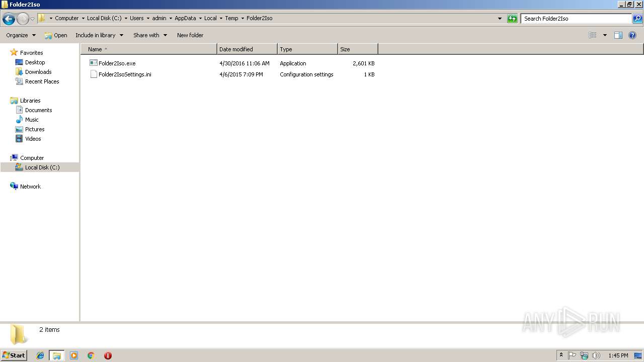Click the 1:45 PM clock
This screenshot has width=644, height=362.
click(618, 355)
